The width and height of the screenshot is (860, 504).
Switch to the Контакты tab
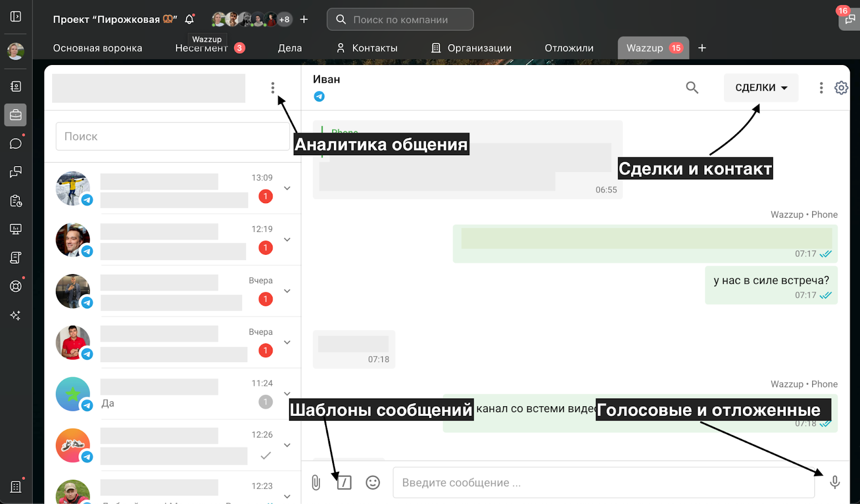tap(367, 48)
